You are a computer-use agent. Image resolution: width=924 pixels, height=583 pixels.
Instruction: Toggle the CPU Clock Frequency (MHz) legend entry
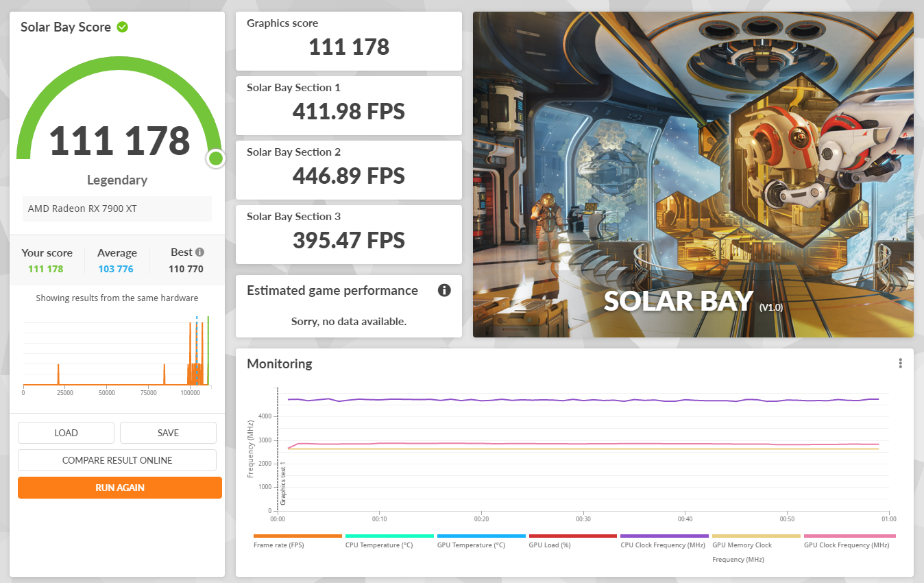point(664,541)
